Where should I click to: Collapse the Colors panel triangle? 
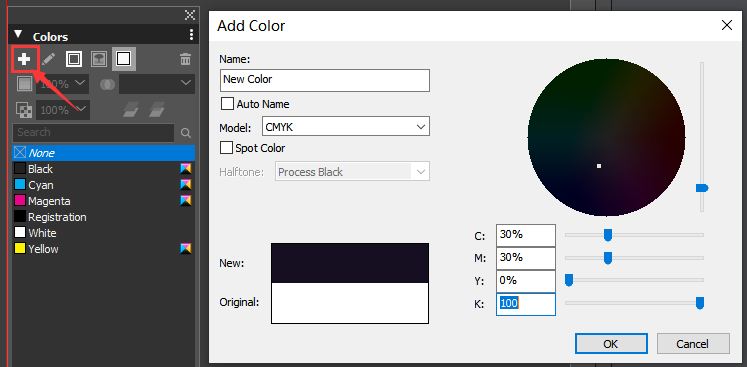[18, 34]
